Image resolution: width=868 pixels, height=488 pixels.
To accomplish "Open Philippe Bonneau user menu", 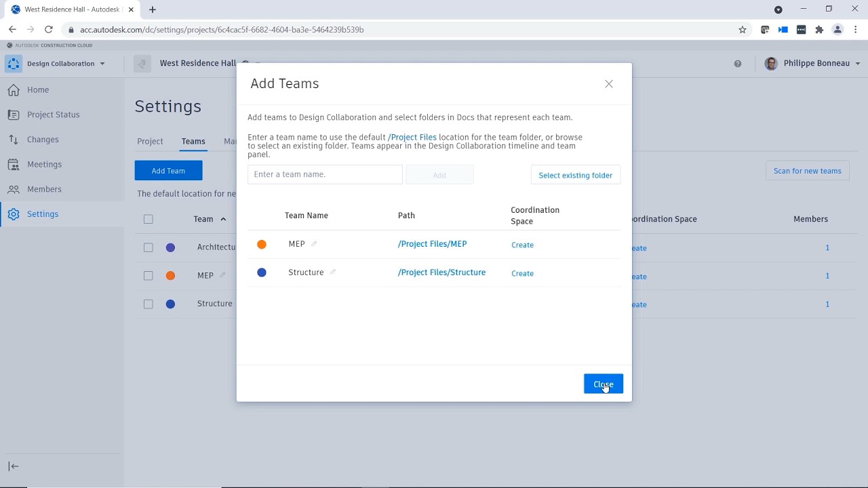I will click(x=812, y=64).
